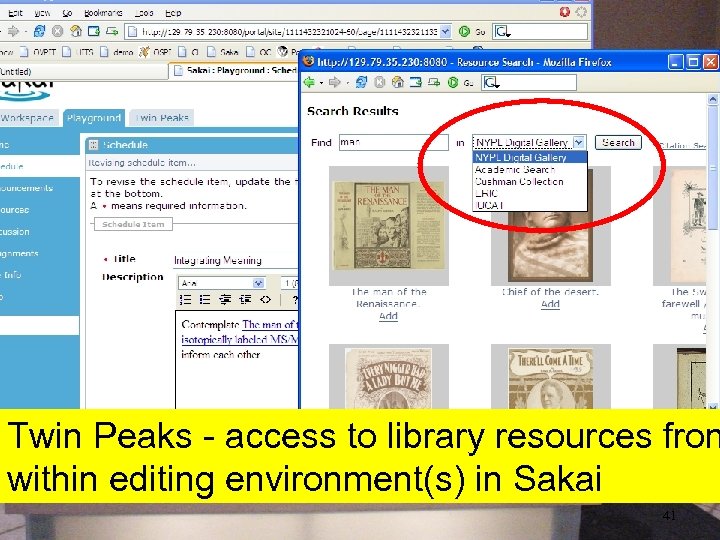Click Reload icon in main Sakai browser window

pyautogui.click(x=39, y=31)
